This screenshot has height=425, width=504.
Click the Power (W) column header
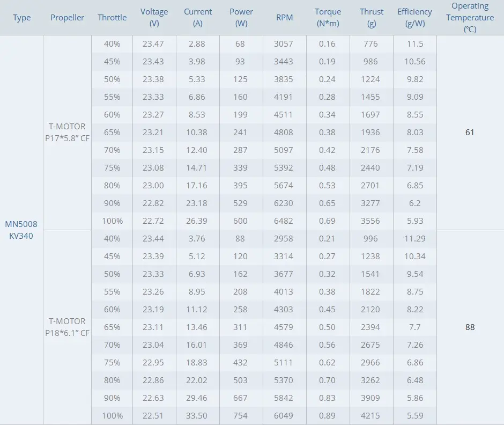tap(241, 18)
